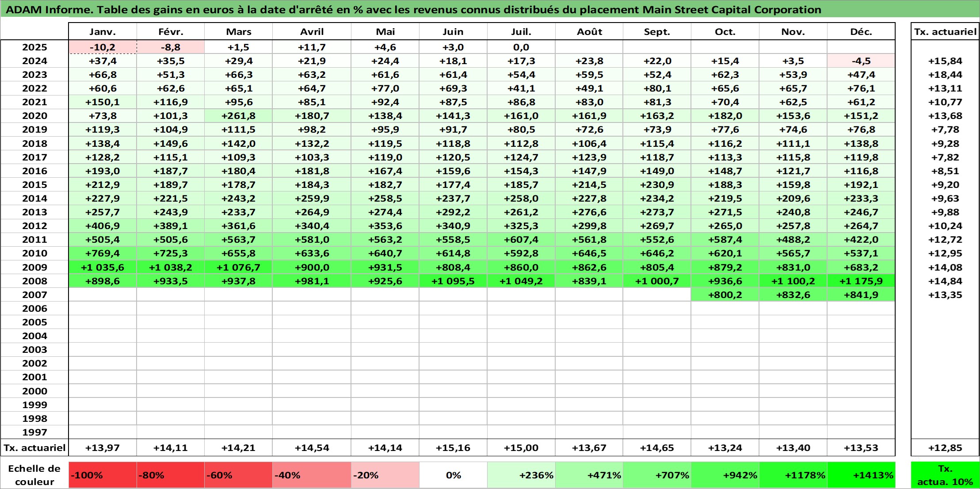Click the 'Janv.' column header
Viewport: 980px width, 489px height.
pos(103,32)
